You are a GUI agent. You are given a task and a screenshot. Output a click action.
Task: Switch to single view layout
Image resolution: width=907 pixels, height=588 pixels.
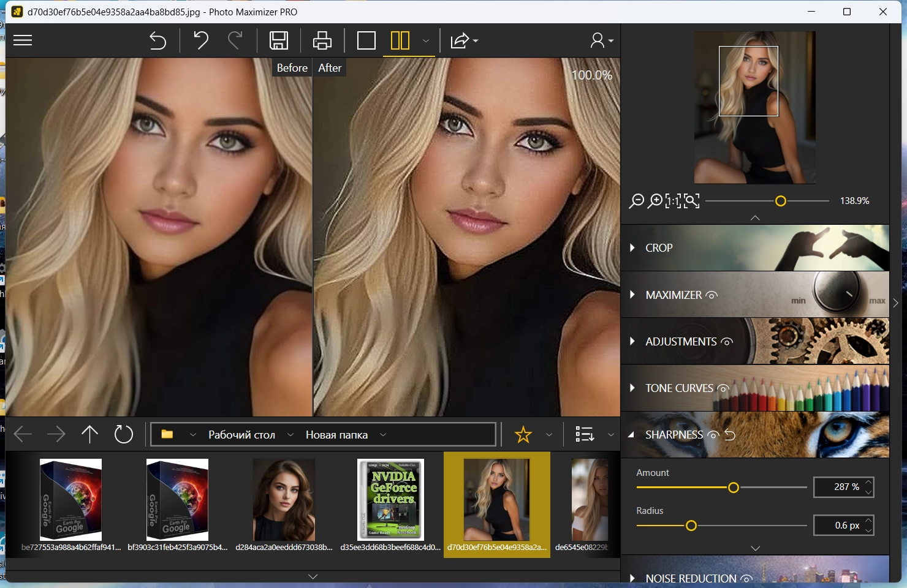[x=366, y=40]
